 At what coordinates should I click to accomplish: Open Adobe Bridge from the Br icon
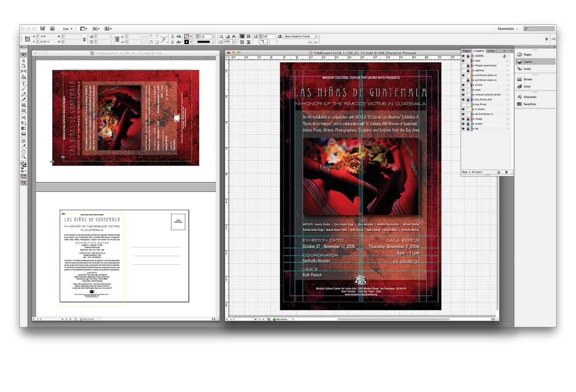(x=52, y=29)
